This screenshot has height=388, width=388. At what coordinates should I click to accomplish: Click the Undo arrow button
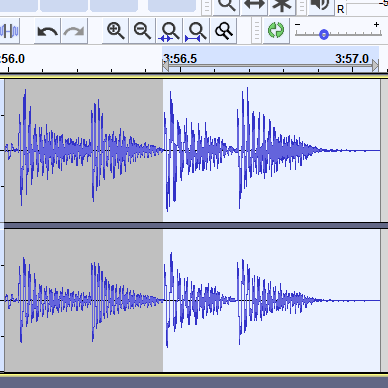47,31
